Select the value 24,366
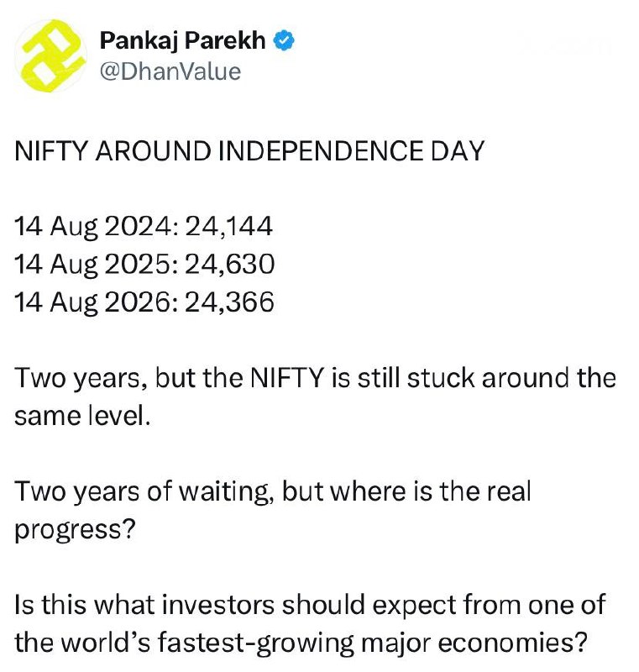 (x=230, y=302)
